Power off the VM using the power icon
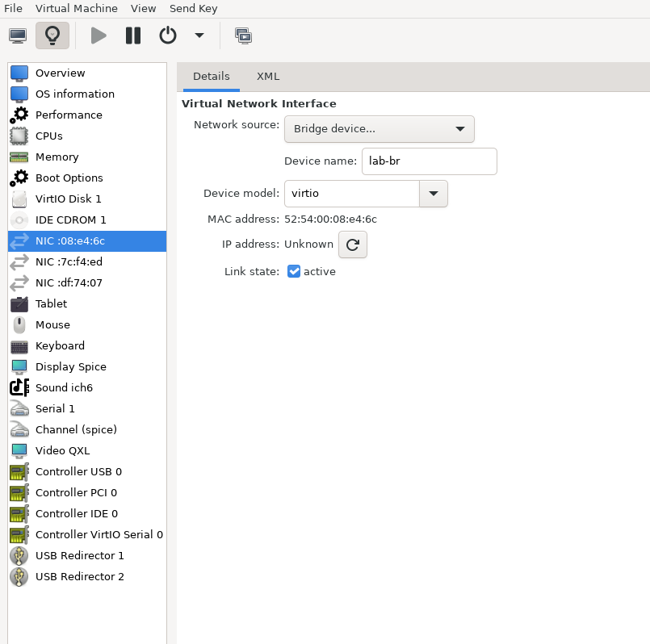 click(x=168, y=36)
